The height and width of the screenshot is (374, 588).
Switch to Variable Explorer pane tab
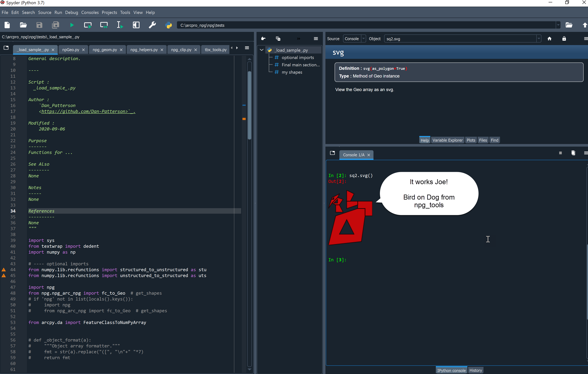tap(447, 140)
